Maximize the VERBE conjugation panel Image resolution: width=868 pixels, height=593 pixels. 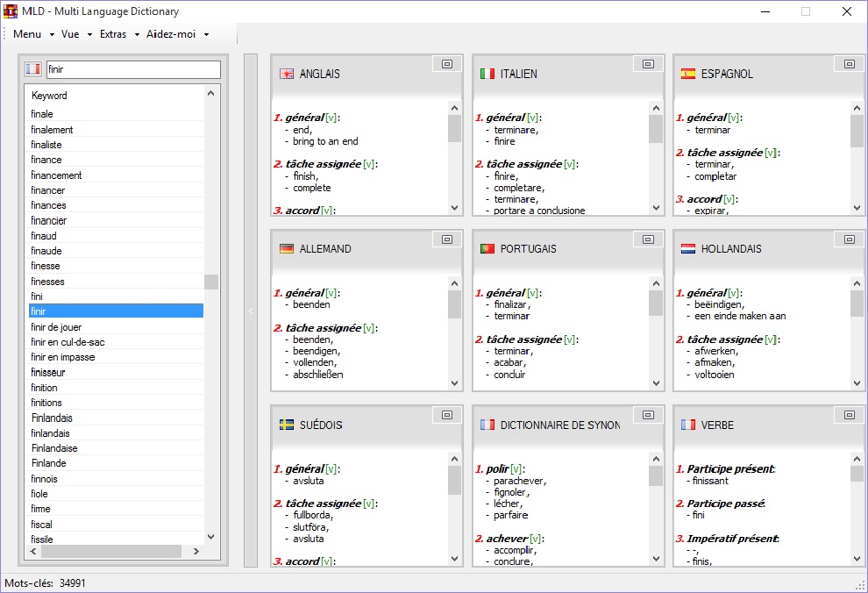tap(849, 415)
